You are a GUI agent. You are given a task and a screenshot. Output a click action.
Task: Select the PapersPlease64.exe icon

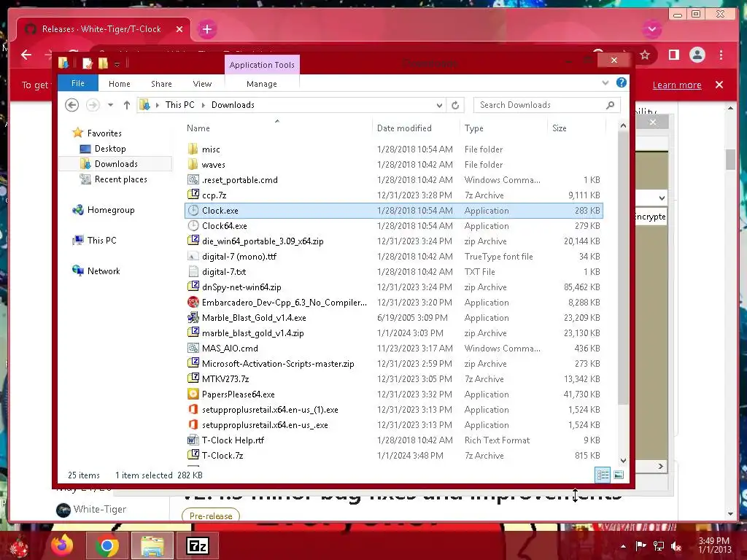click(x=193, y=394)
